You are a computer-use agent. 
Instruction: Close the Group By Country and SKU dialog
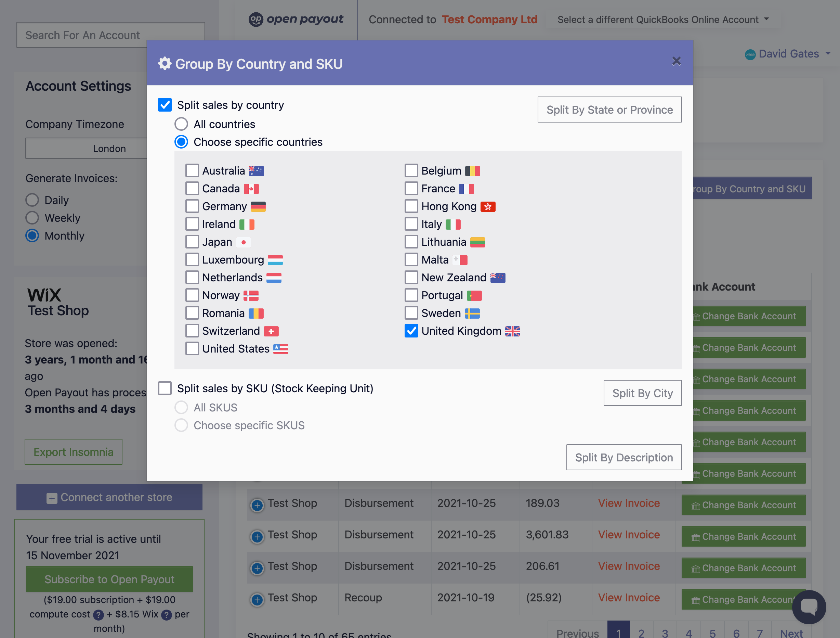coord(676,61)
